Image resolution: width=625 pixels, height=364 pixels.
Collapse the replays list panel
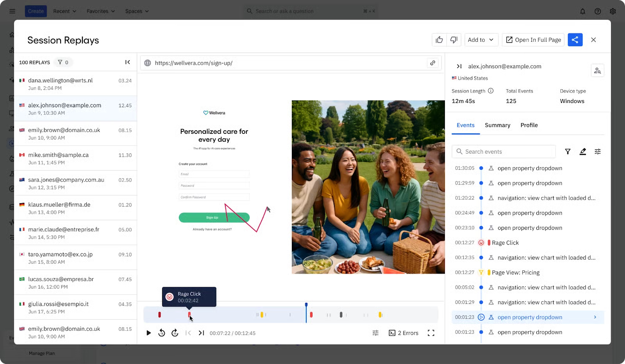(127, 62)
